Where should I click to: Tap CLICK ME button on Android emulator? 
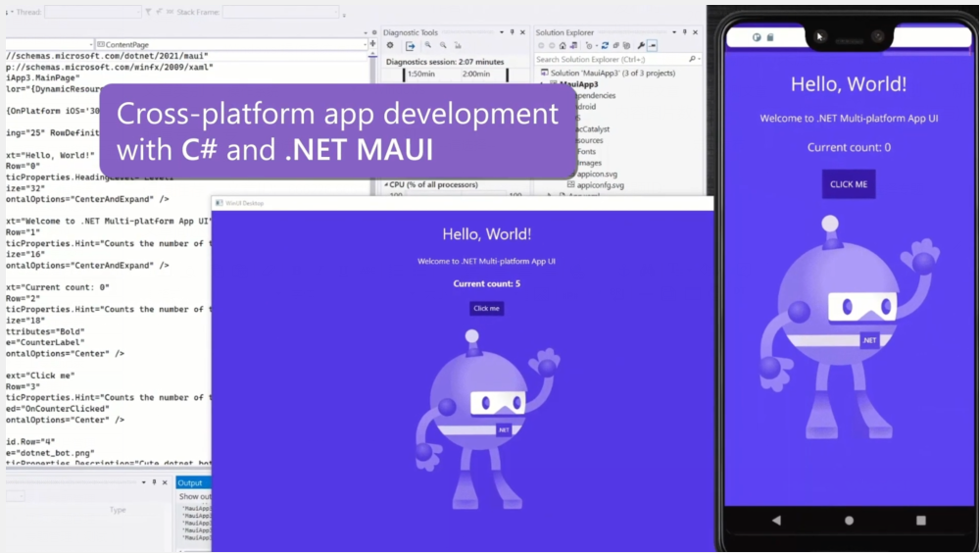click(848, 184)
